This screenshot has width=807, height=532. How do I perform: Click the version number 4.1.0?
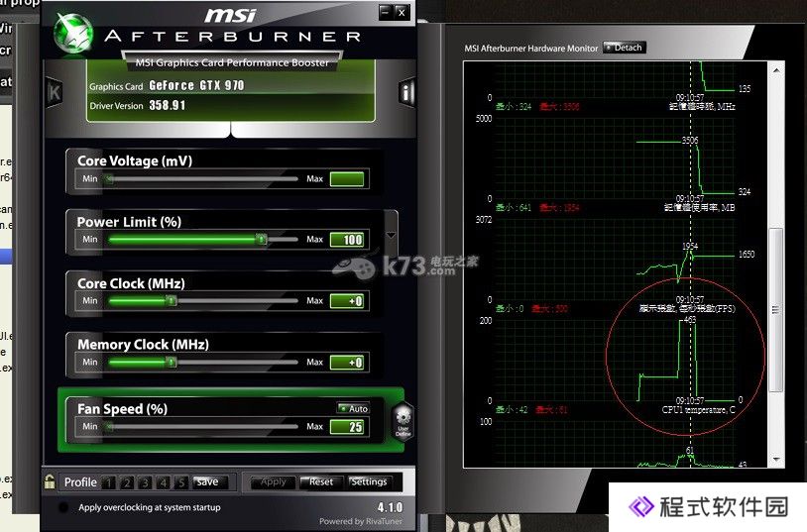[x=391, y=507]
